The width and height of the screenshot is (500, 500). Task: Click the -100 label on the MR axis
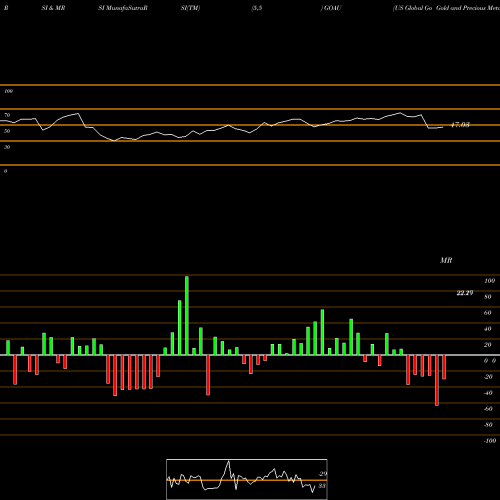coord(489,441)
